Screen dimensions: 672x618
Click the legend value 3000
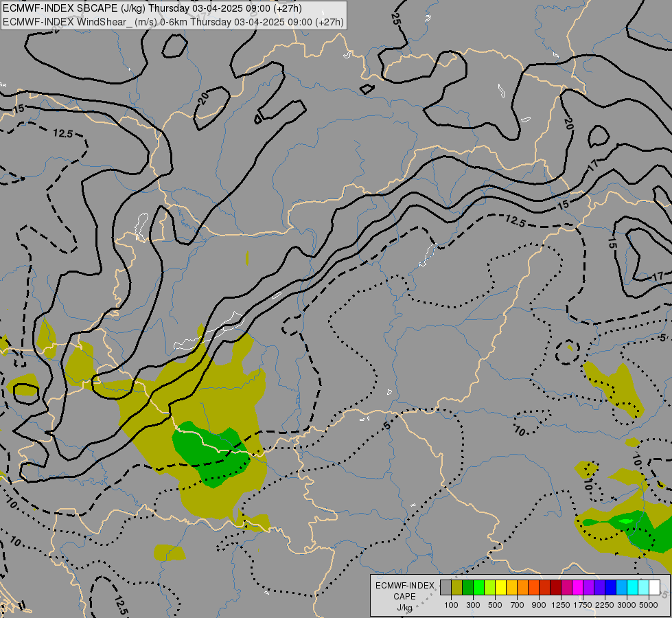pyautogui.click(x=627, y=605)
